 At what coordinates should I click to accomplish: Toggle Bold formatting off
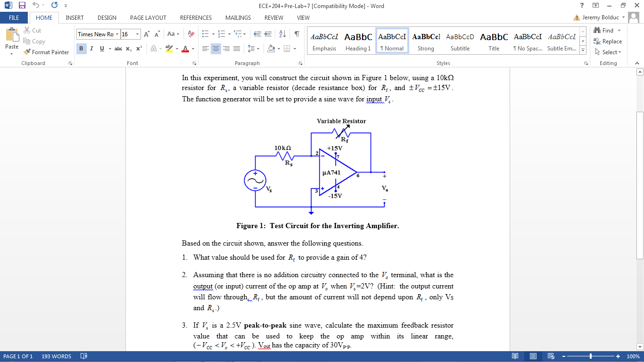click(81, 49)
